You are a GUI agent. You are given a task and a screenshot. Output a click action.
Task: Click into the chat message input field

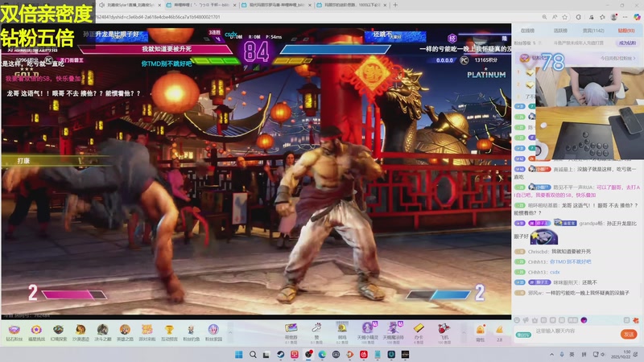point(576,331)
